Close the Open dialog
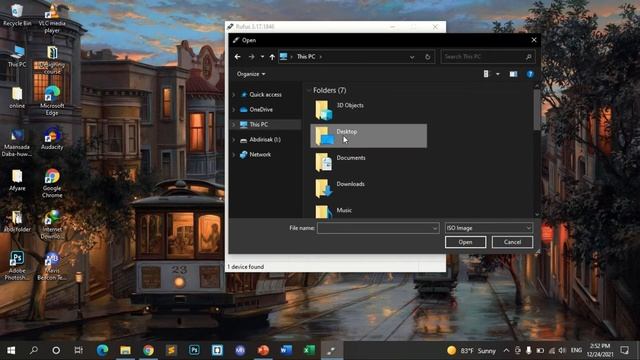The height and width of the screenshot is (360, 640). point(534,40)
